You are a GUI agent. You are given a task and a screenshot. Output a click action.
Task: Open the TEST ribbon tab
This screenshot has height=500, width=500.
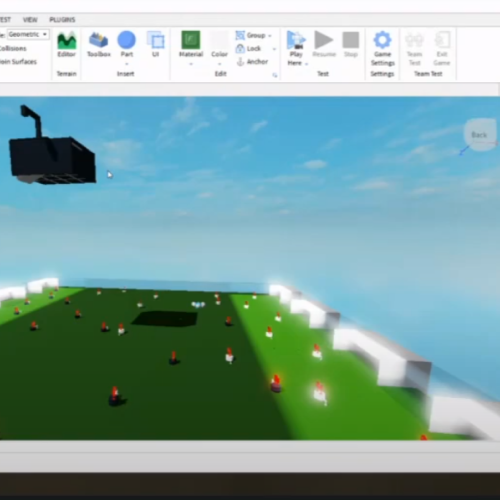(5, 20)
